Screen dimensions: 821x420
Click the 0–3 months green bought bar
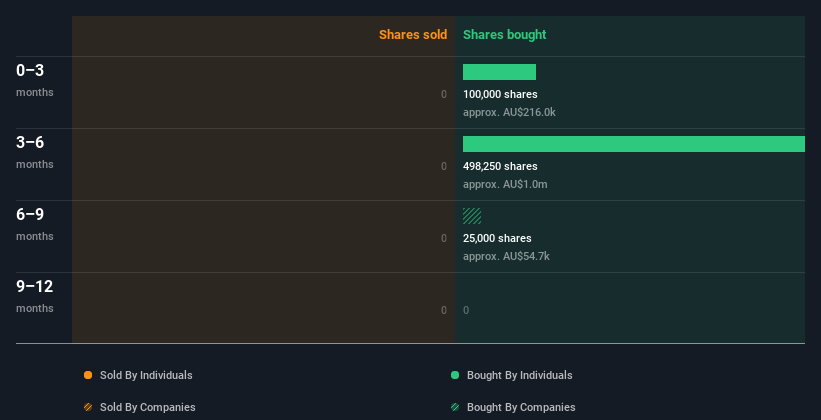click(500, 72)
